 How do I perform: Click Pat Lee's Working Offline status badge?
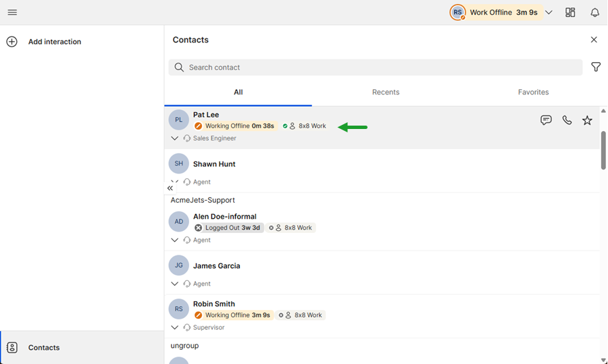point(235,126)
